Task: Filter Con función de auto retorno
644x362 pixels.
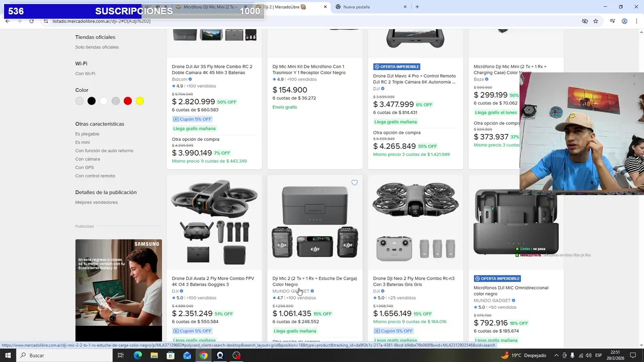Action: (x=104, y=151)
